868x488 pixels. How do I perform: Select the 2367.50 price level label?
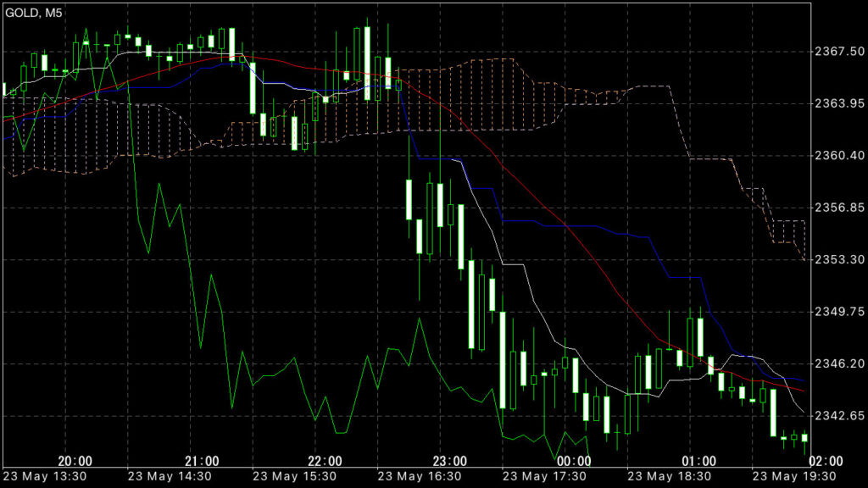[840, 52]
